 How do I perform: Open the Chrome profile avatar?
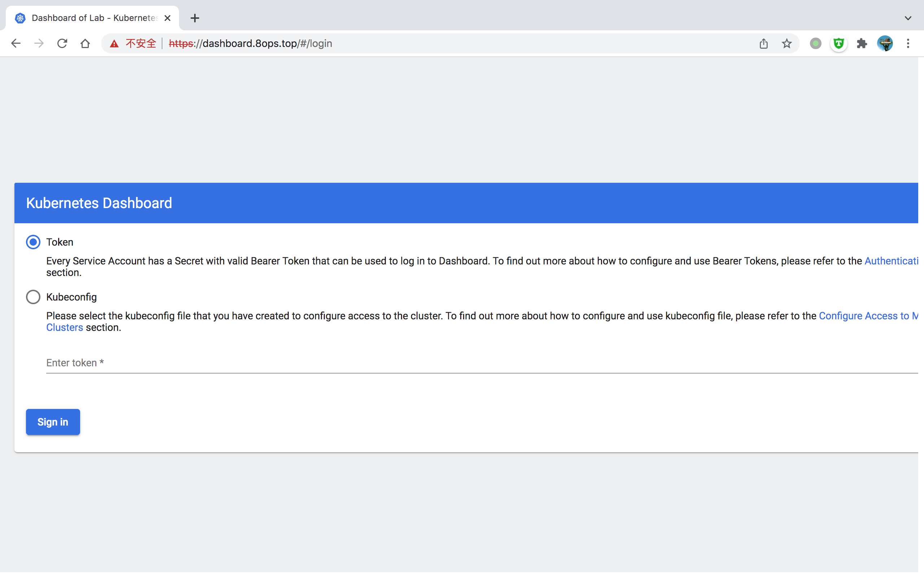pos(885,44)
